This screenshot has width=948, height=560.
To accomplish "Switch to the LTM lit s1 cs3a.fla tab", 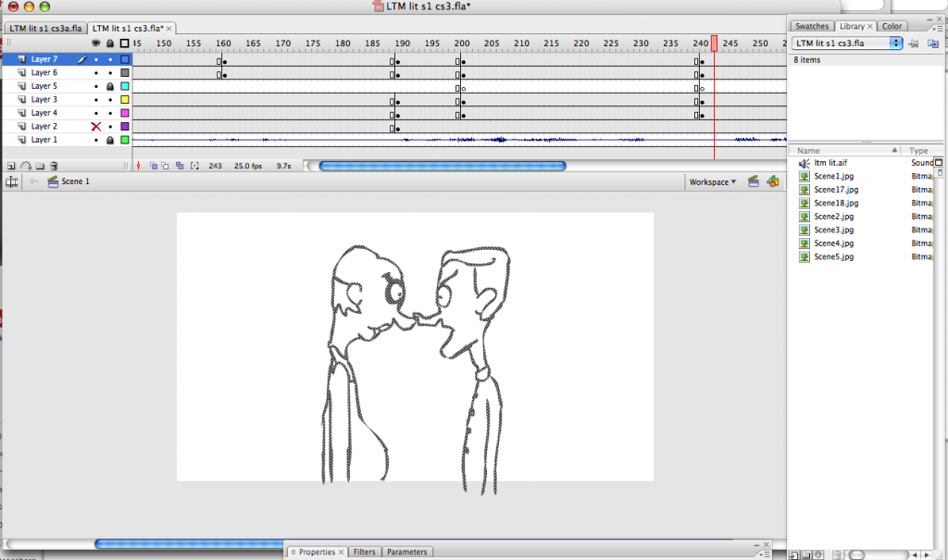I will [x=44, y=28].
